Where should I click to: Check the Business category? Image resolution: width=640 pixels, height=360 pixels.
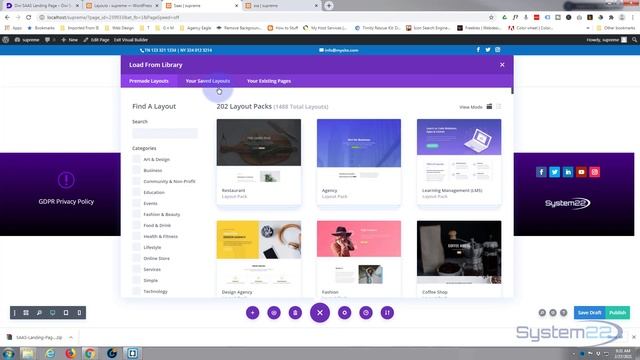coord(136,170)
